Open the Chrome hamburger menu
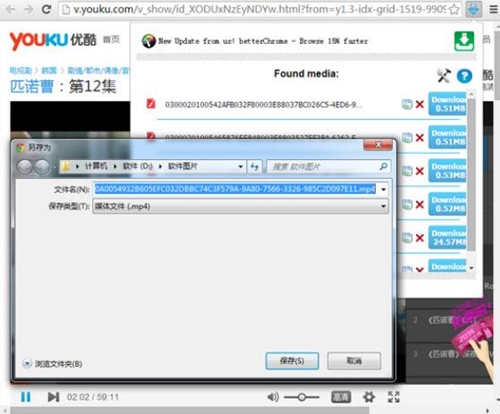The image size is (500, 414). tap(494, 9)
